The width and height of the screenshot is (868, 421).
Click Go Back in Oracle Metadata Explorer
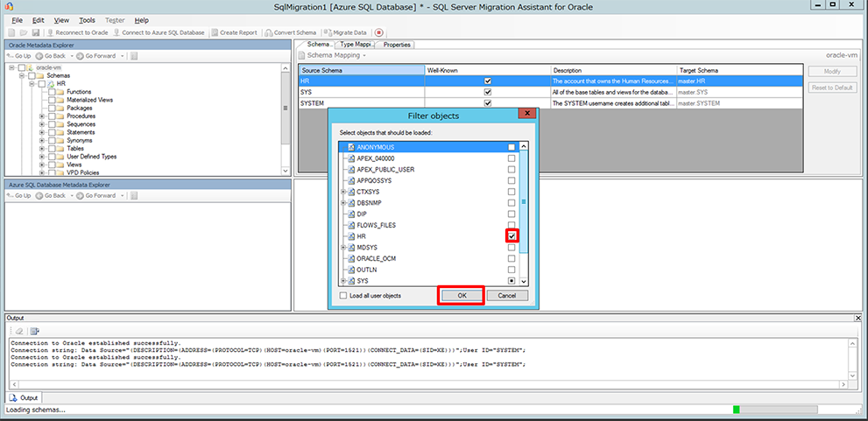click(x=51, y=56)
